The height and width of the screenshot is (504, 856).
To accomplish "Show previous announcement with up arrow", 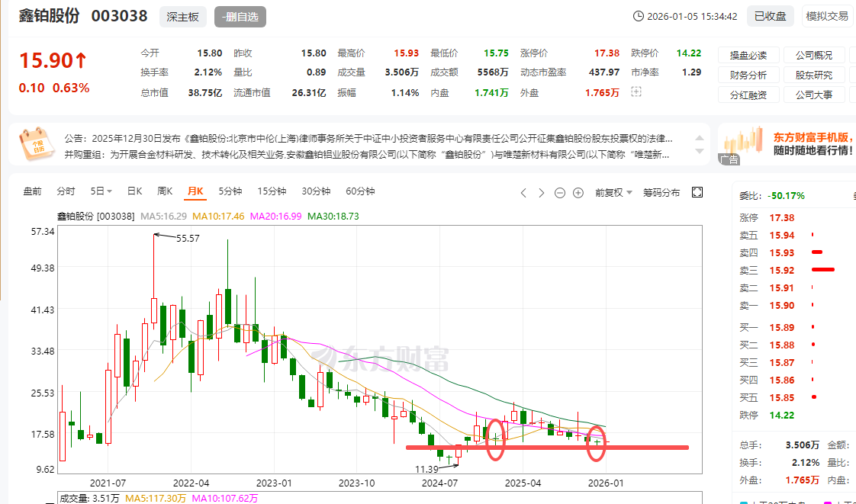I will 699,138.
